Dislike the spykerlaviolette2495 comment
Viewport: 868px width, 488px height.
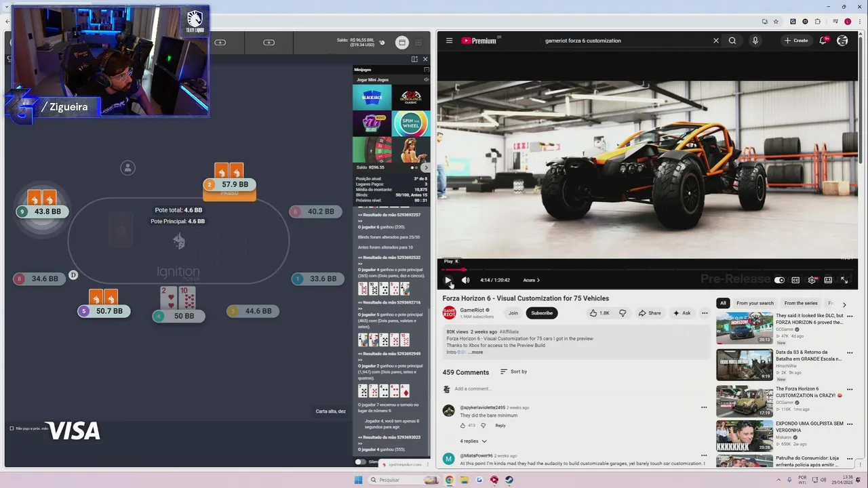pos(483,426)
